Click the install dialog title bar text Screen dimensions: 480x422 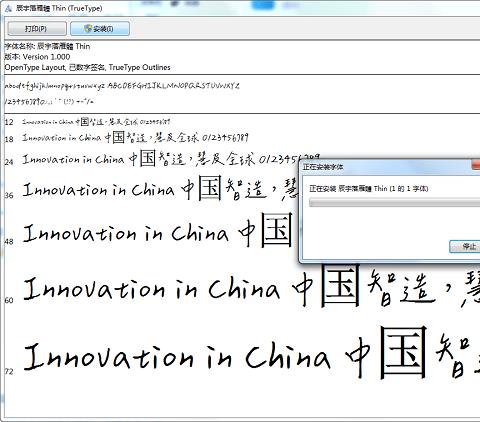[322, 167]
